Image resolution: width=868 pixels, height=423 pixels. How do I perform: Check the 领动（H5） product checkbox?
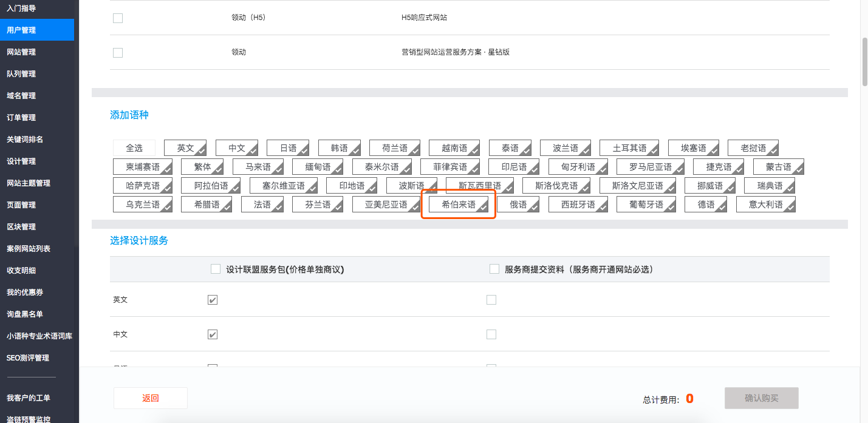point(118,18)
